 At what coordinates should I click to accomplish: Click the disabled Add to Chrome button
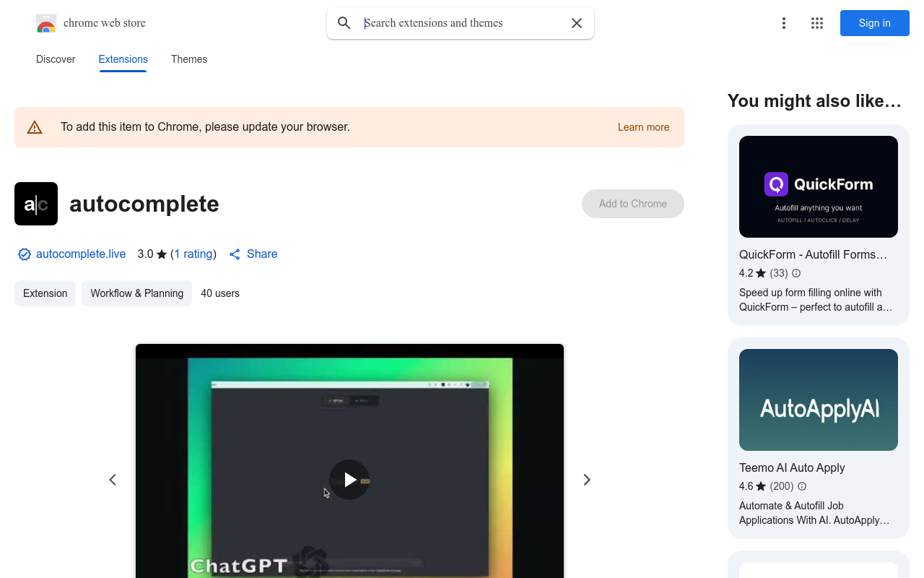point(633,204)
